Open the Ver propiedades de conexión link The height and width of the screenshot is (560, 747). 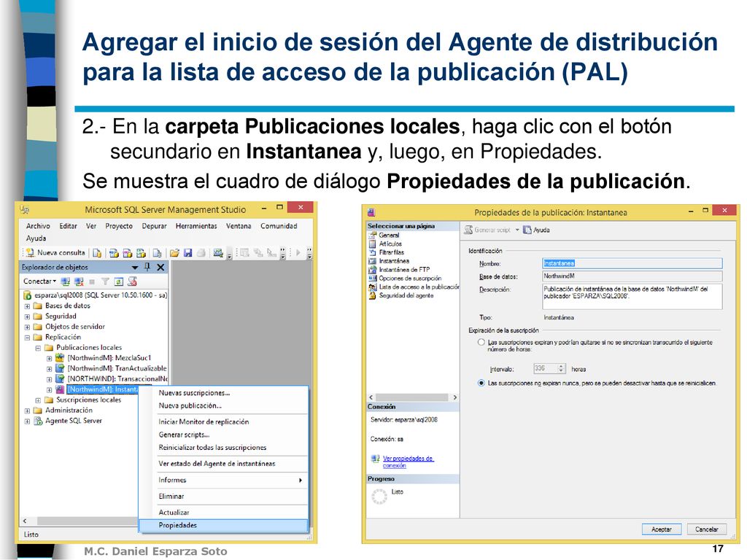[x=409, y=462]
